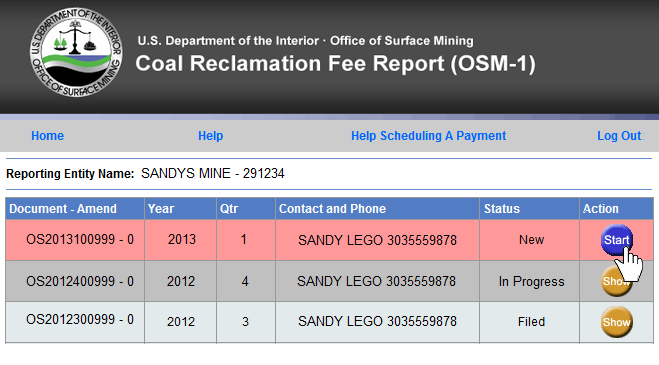
Task: Show the Filed 2012 Qtr 3 report
Action: tap(617, 322)
